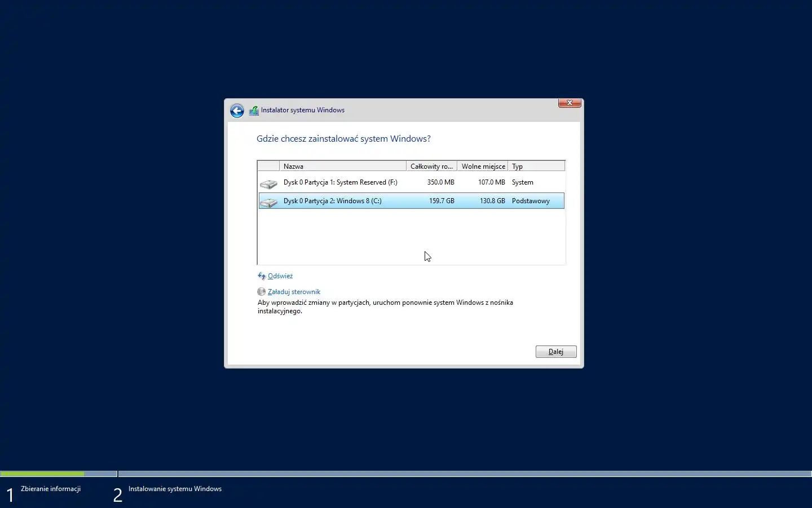Sort by the Wolne miejsce column header

483,166
